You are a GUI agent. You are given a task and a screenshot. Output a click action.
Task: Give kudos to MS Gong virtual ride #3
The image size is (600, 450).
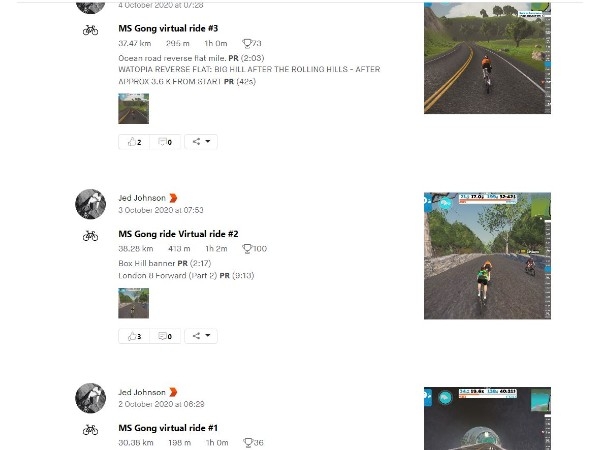click(x=134, y=142)
